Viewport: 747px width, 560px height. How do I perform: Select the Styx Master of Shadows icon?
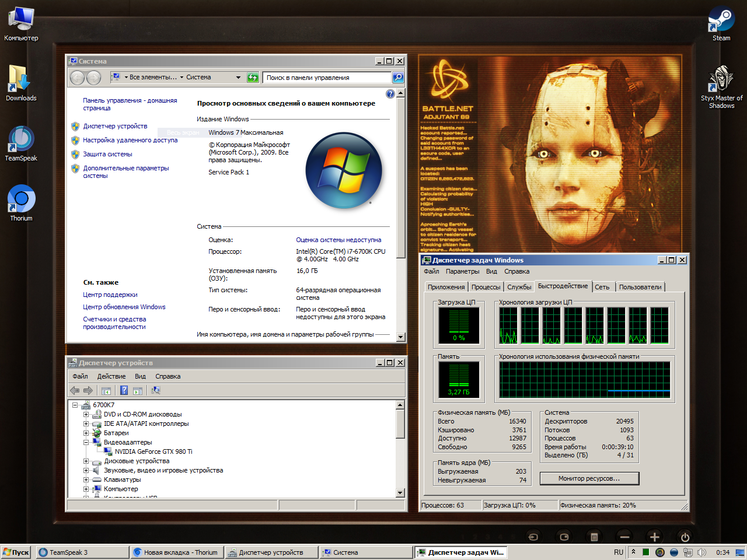coord(721,80)
